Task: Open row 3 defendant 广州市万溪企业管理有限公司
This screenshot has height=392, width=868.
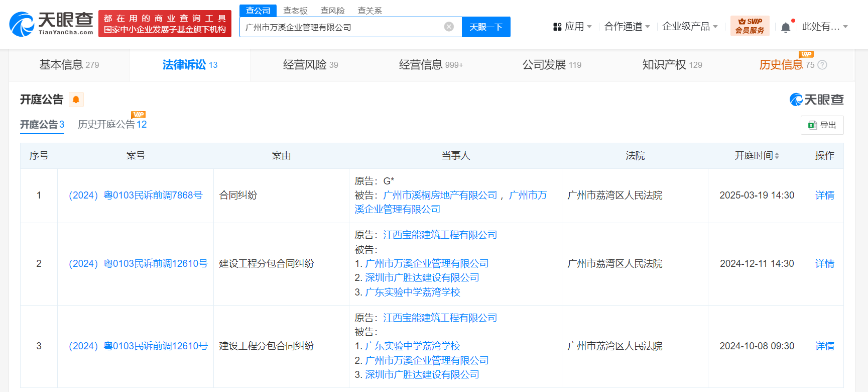Action: 427,360
